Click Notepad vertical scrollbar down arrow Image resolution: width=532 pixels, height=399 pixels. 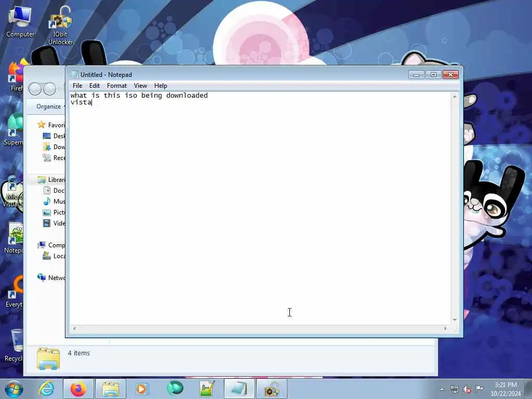pos(455,320)
